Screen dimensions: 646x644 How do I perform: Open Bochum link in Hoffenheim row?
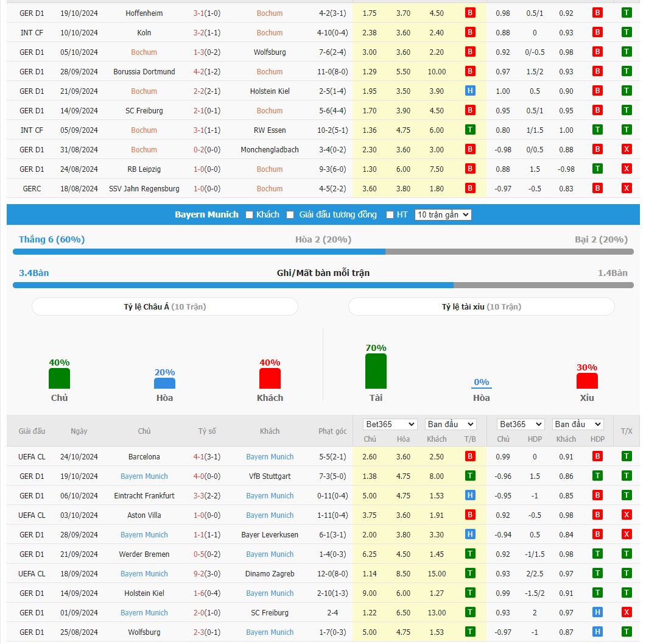(x=270, y=13)
